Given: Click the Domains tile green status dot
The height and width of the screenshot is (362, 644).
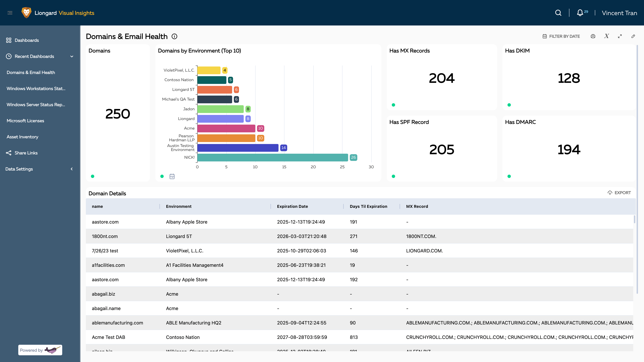Looking at the screenshot, I should coord(93,176).
